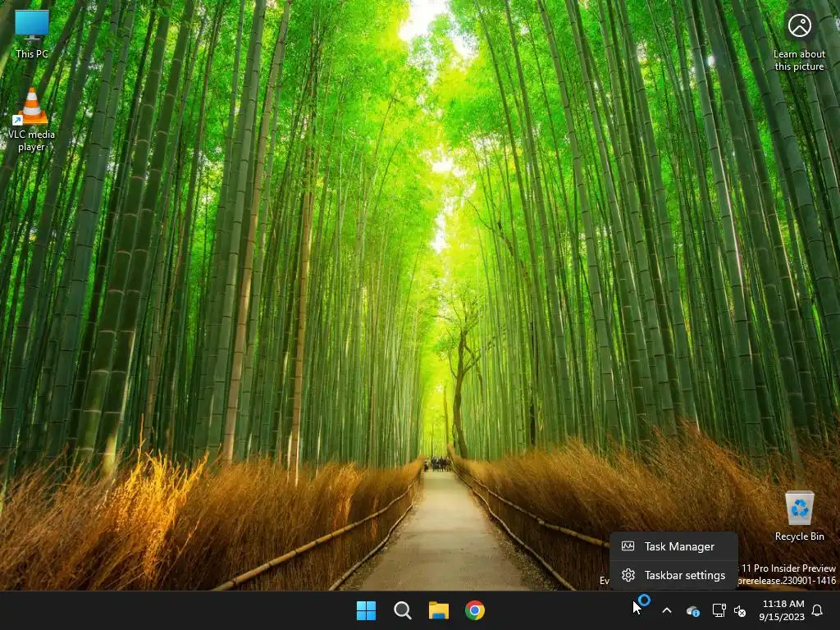Click the muted volume tray icon
840x630 pixels.
[740, 610]
